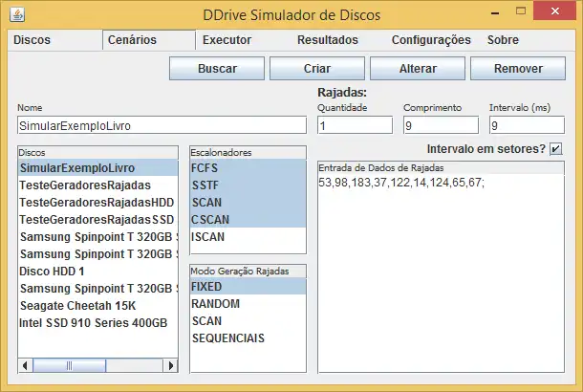Select FCFS scheduler
Image resolution: width=583 pixels, height=392 pixels.
(248, 167)
